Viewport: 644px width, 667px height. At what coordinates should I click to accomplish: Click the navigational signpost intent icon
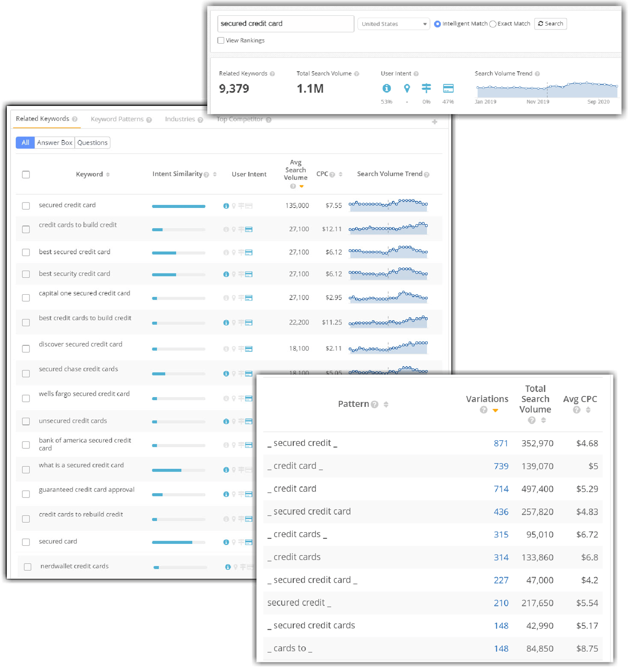(426, 88)
